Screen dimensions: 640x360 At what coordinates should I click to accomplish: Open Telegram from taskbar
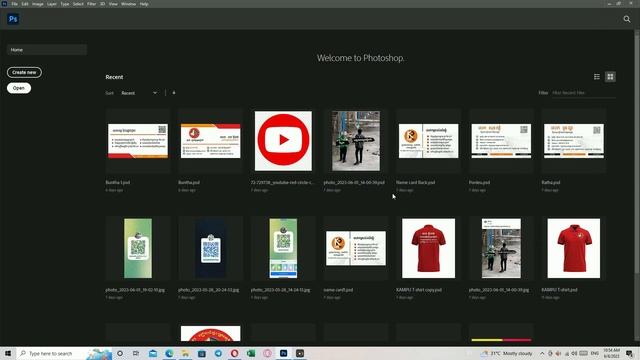[x=218, y=353]
